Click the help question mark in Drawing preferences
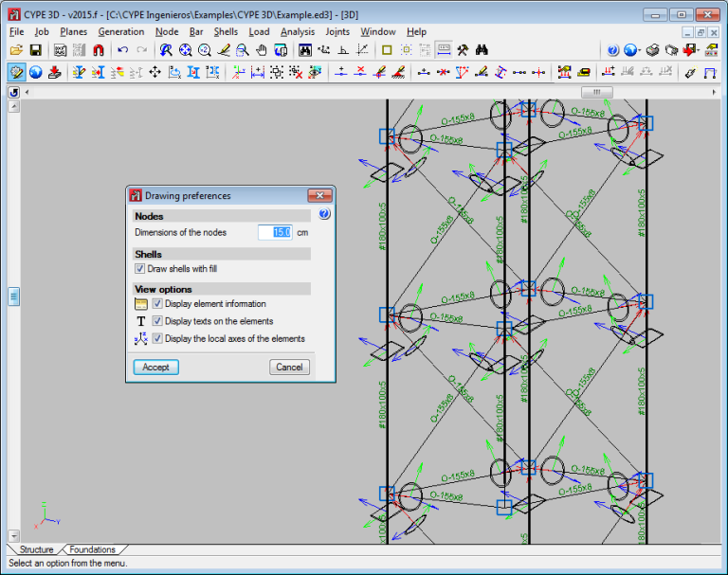The image size is (728, 575). click(x=324, y=214)
